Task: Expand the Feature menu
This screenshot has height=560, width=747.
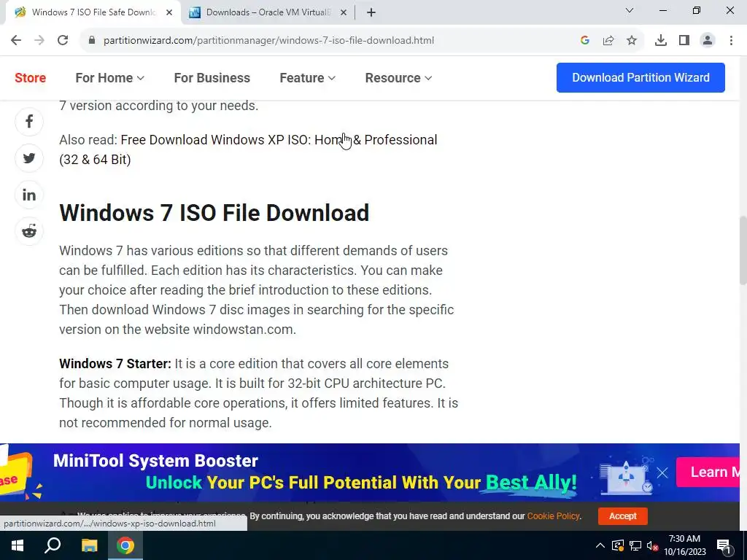Action: click(x=307, y=77)
